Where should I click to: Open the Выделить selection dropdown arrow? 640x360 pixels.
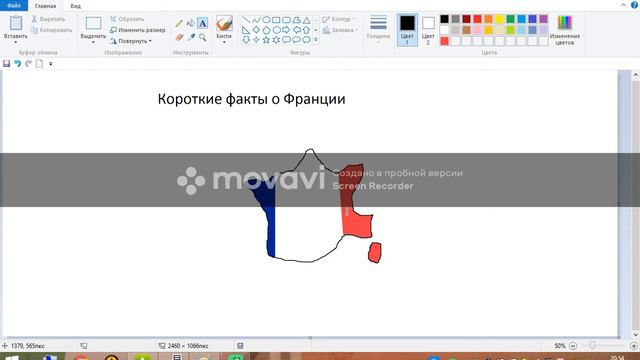[93, 42]
